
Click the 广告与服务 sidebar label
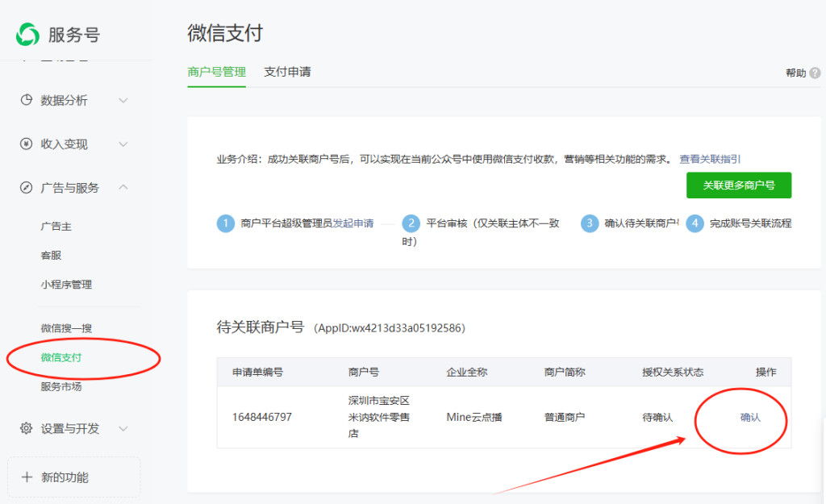(70, 187)
